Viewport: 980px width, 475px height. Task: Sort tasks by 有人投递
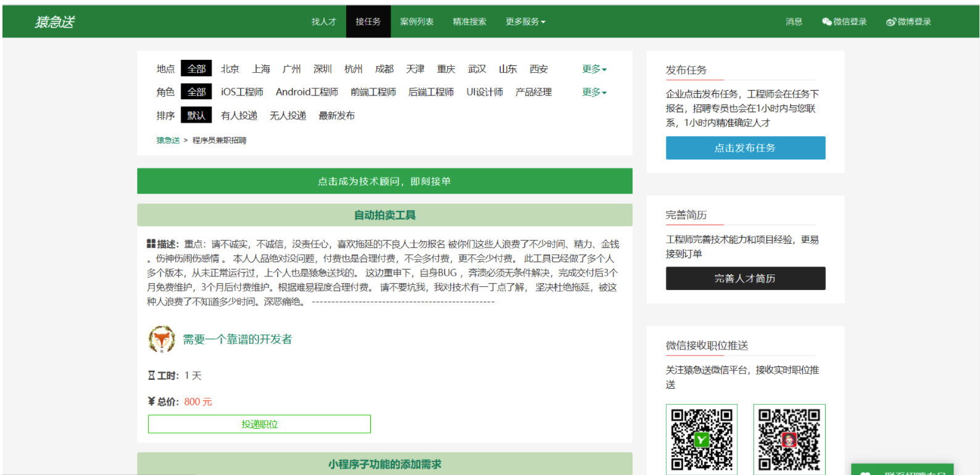(x=239, y=115)
